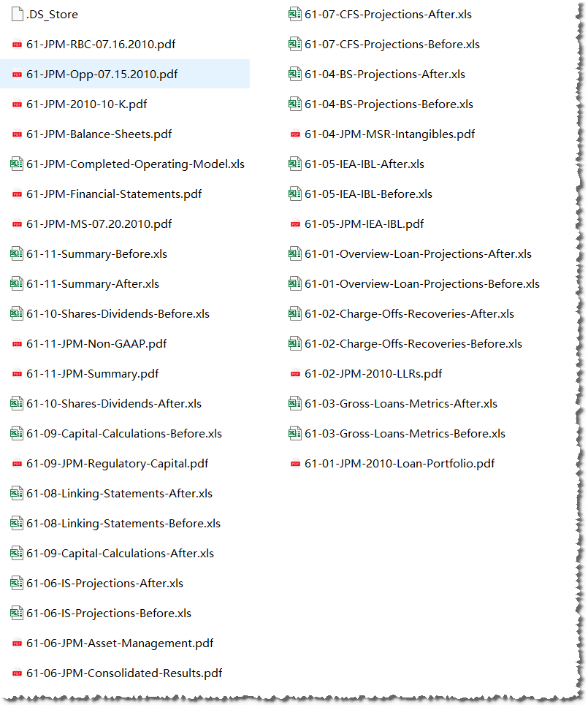Select file name 61-03-Gross-Loans-Metrics-Before.xls
The width and height of the screenshot is (588, 707).
(x=405, y=434)
